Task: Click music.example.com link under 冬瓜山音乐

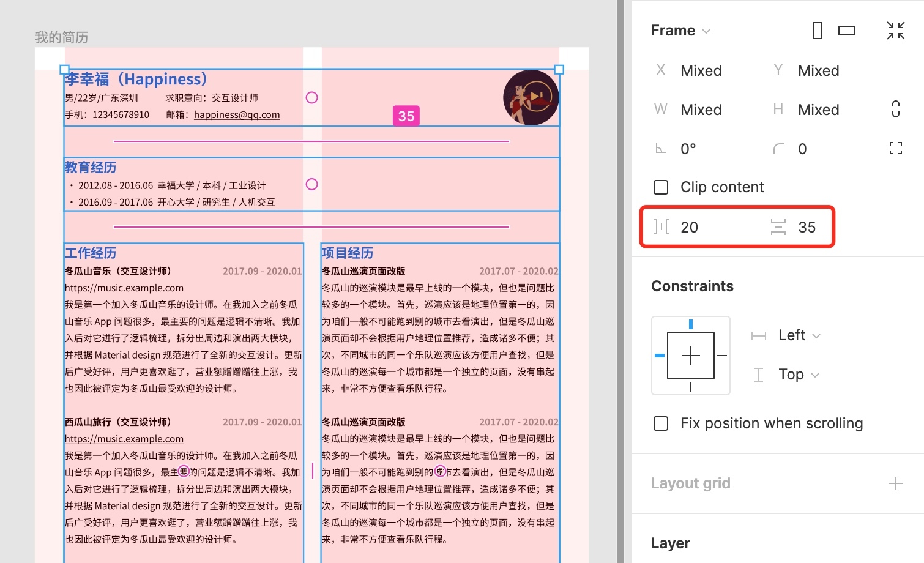Action: (124, 288)
